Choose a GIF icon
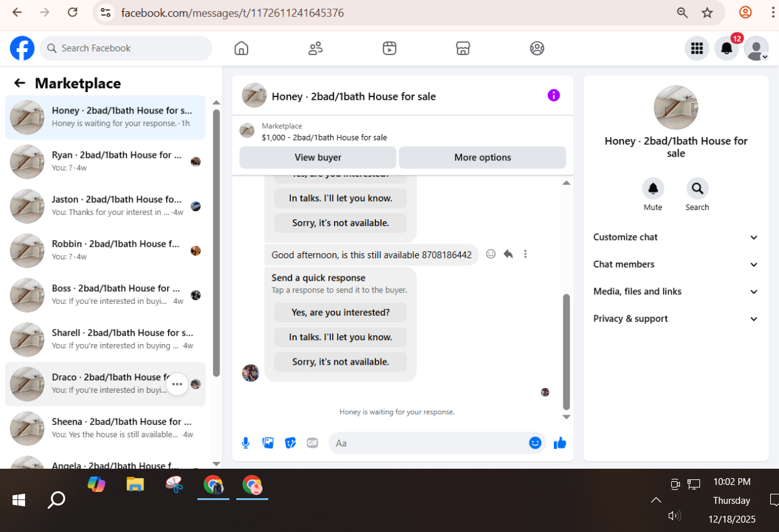779x532 pixels. pos(312,443)
